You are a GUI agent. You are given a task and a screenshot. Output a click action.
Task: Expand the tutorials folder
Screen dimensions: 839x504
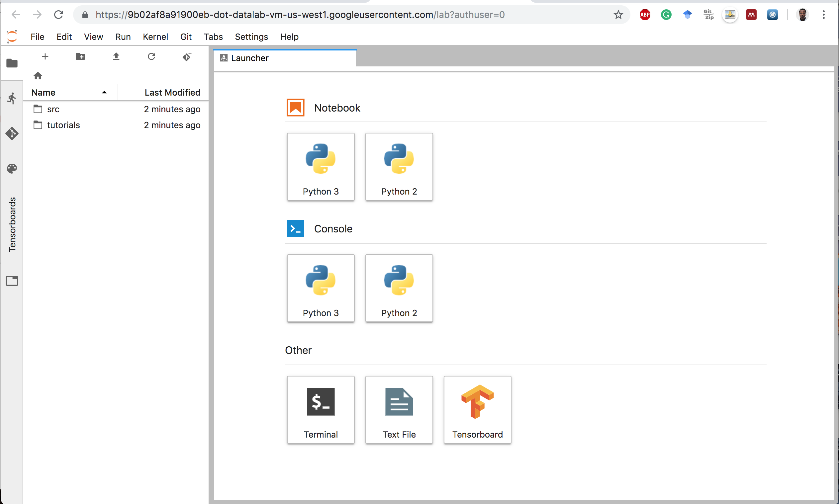point(63,125)
